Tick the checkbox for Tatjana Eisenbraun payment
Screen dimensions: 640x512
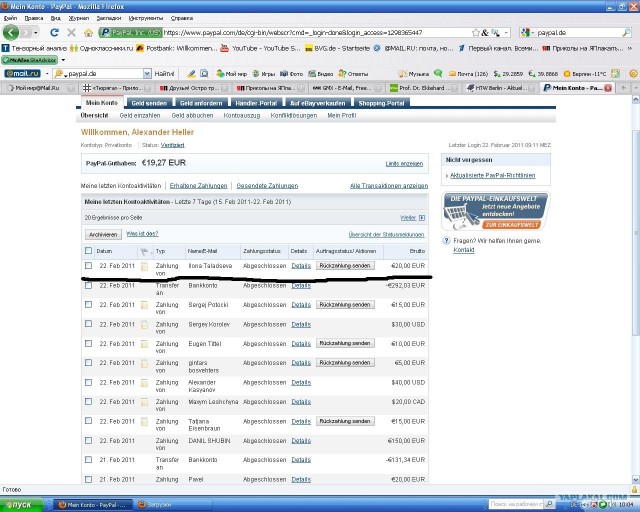pos(88,421)
